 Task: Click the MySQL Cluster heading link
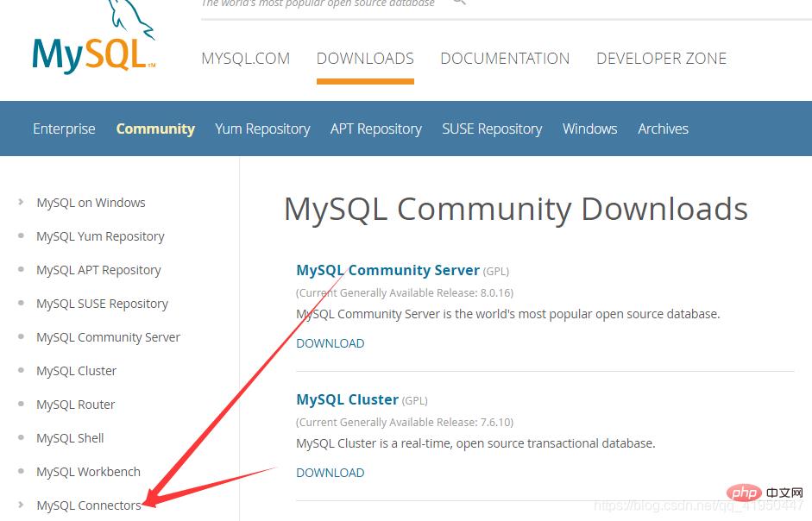point(348,400)
